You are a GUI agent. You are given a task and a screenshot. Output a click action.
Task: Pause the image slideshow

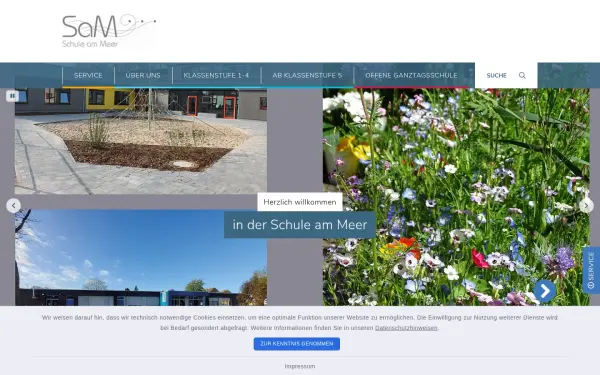click(x=12, y=96)
